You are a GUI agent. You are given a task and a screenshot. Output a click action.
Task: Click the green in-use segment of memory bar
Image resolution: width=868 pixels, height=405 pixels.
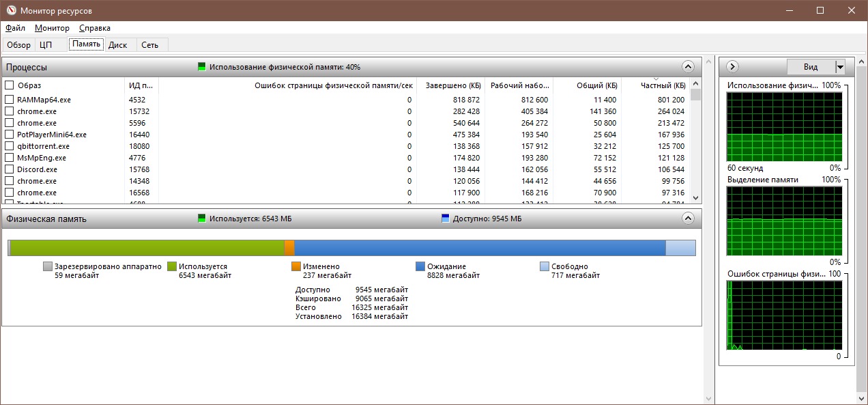(147, 248)
